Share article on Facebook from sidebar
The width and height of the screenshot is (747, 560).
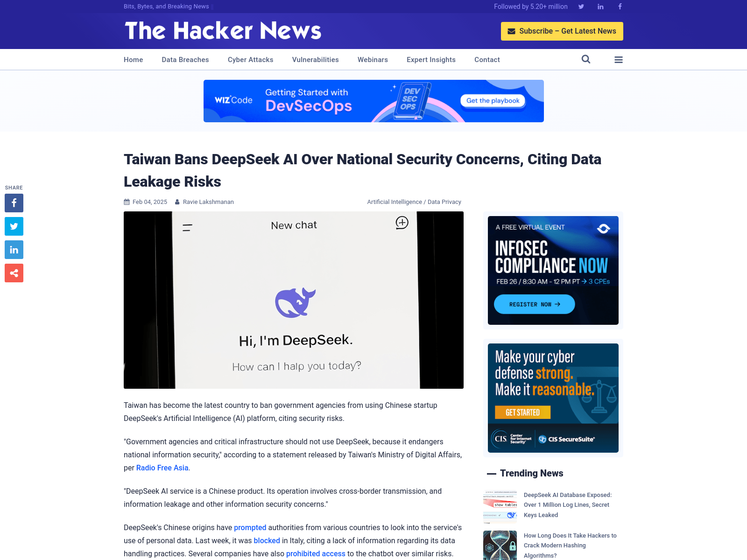[x=14, y=203]
